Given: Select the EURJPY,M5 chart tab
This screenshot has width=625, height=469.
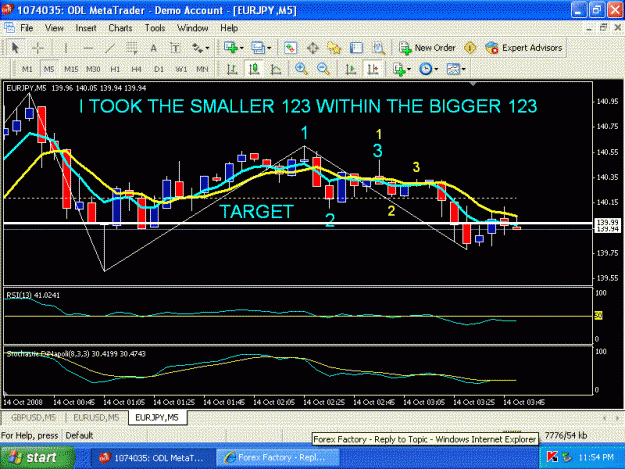Looking at the screenshot, I should coord(157,418).
